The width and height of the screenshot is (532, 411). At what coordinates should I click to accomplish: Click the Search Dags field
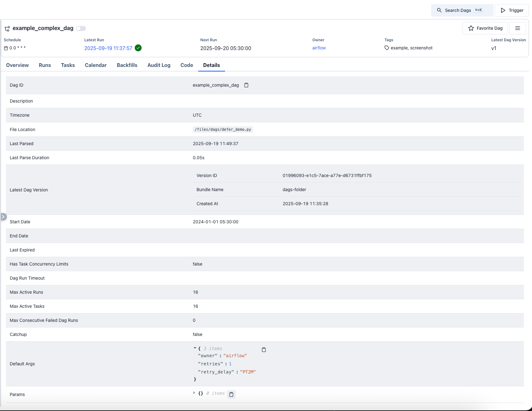[462, 10]
